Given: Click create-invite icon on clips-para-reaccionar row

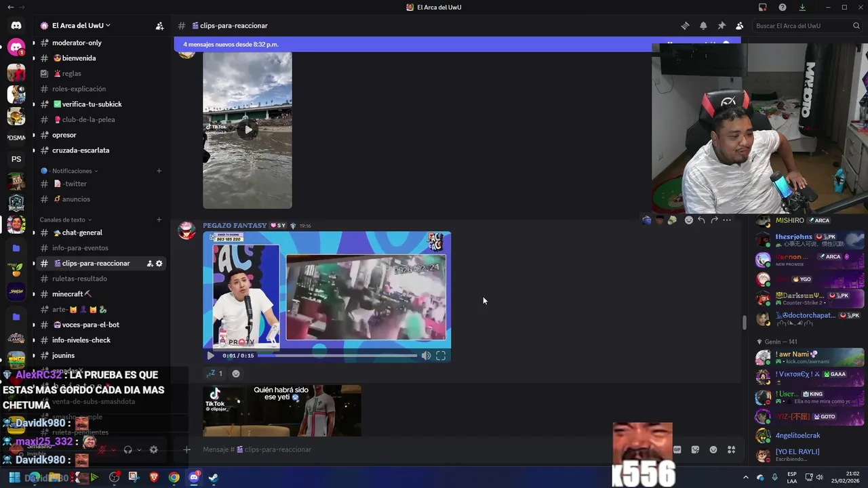Looking at the screenshot, I should 150,264.
